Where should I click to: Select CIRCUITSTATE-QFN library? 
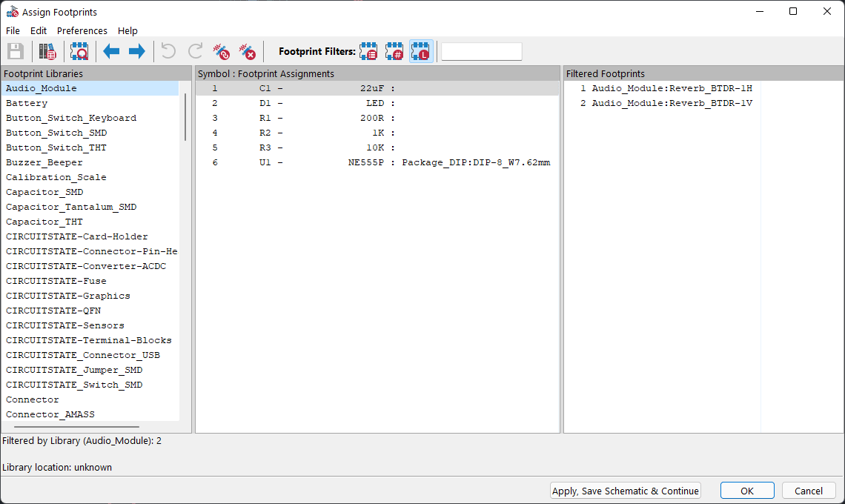(90, 311)
